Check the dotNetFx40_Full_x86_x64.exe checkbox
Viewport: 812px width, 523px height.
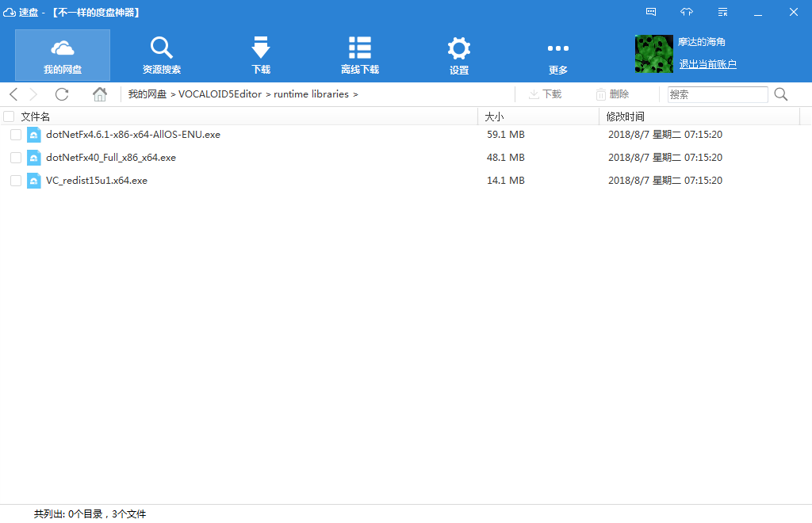tap(16, 158)
